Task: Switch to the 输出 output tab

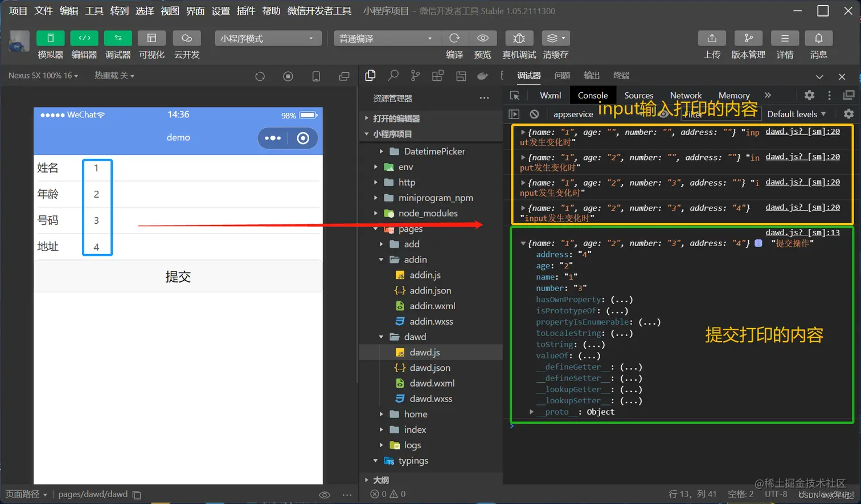Action: click(592, 76)
